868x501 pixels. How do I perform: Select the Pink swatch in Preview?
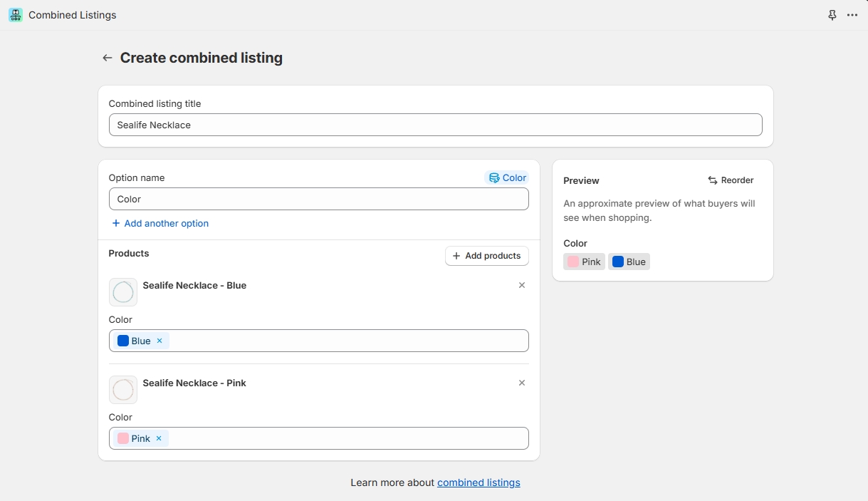tap(584, 262)
